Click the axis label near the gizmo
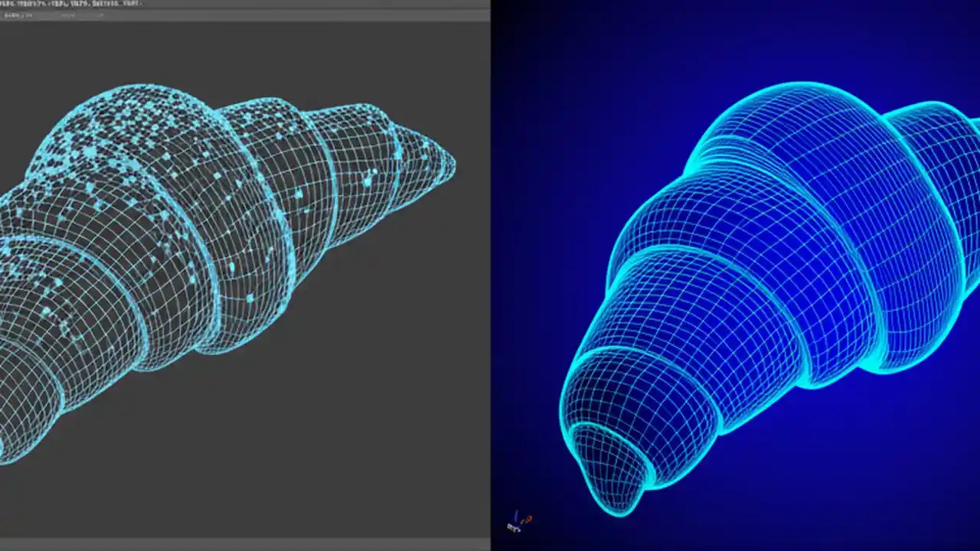Image resolution: width=980 pixels, height=551 pixels. click(511, 527)
